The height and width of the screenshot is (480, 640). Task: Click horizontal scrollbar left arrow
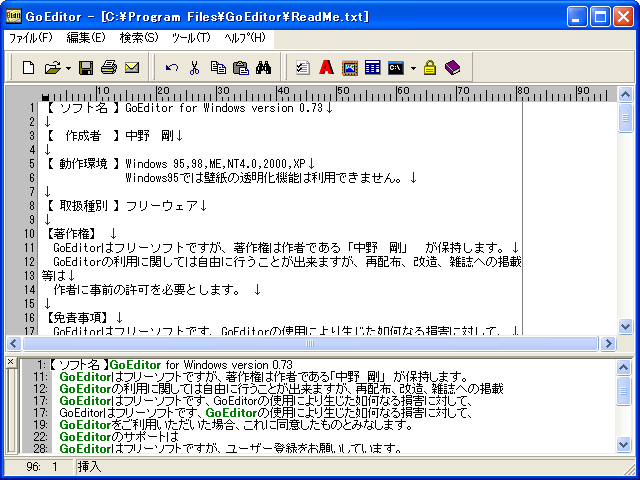[x=13, y=343]
